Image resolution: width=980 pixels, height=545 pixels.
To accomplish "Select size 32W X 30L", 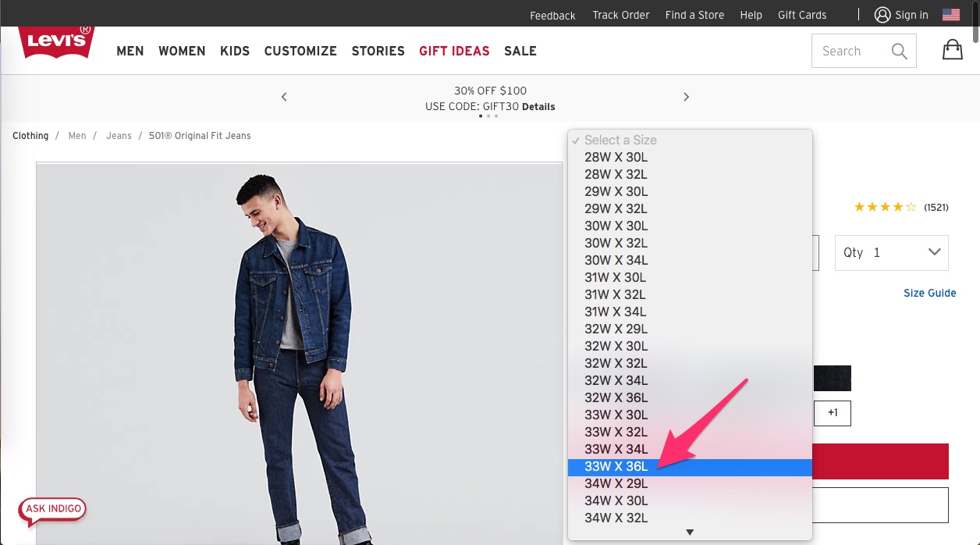I will [690, 346].
